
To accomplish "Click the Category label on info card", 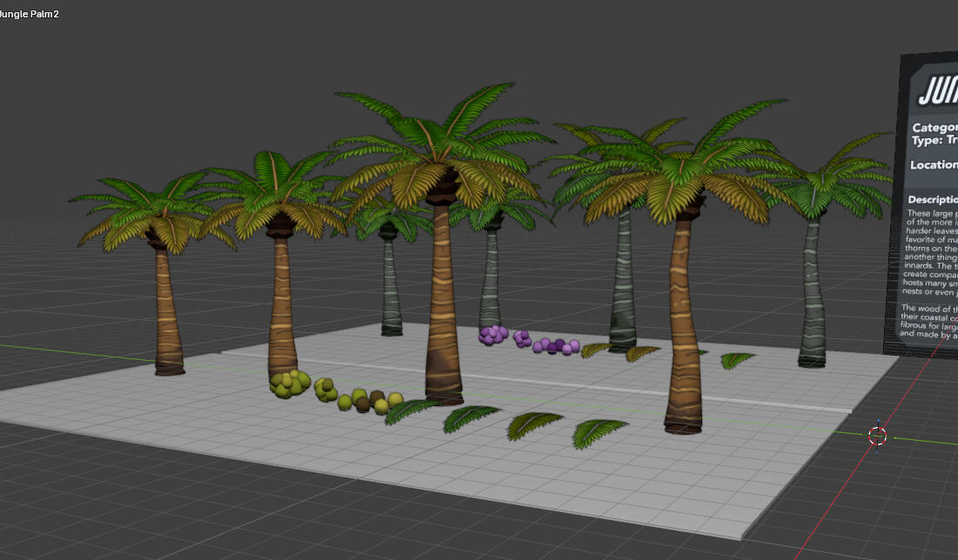I will pyautogui.click(x=935, y=128).
